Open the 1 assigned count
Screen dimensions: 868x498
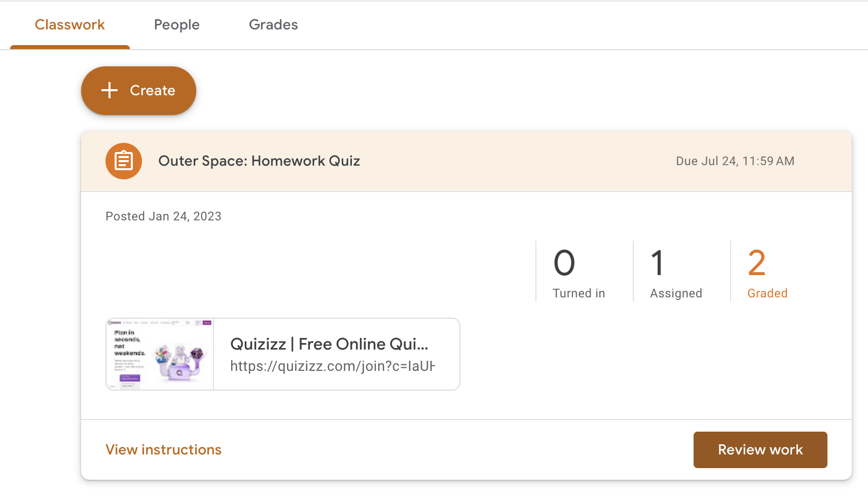tap(658, 263)
